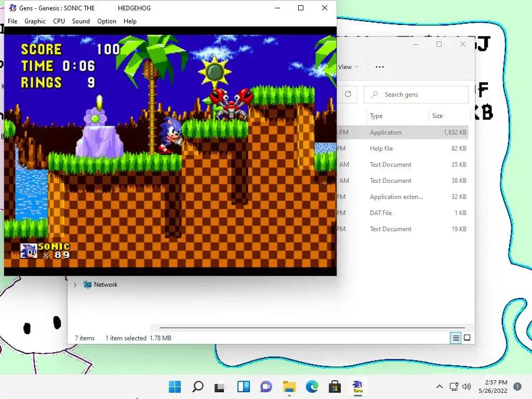Open Teams Chat from taskbar

pos(267,387)
